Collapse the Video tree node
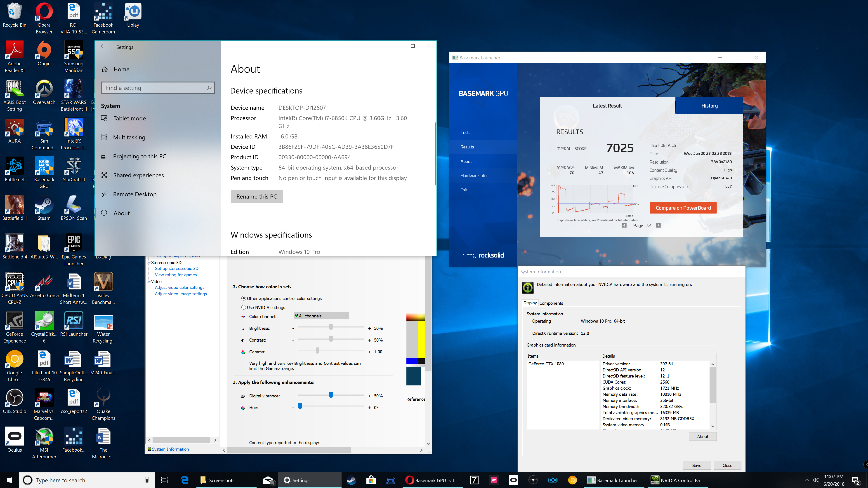The height and width of the screenshot is (488, 868). [x=149, y=281]
